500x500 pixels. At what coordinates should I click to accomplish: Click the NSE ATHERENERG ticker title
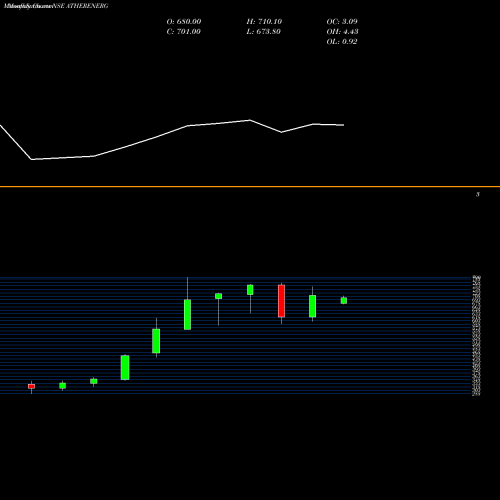click(x=81, y=6)
